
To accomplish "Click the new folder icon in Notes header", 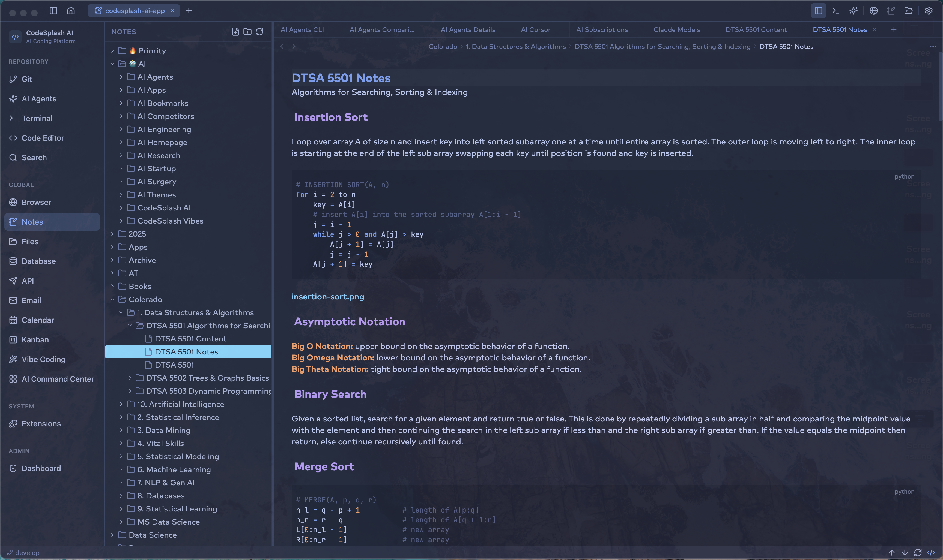I will [x=247, y=32].
